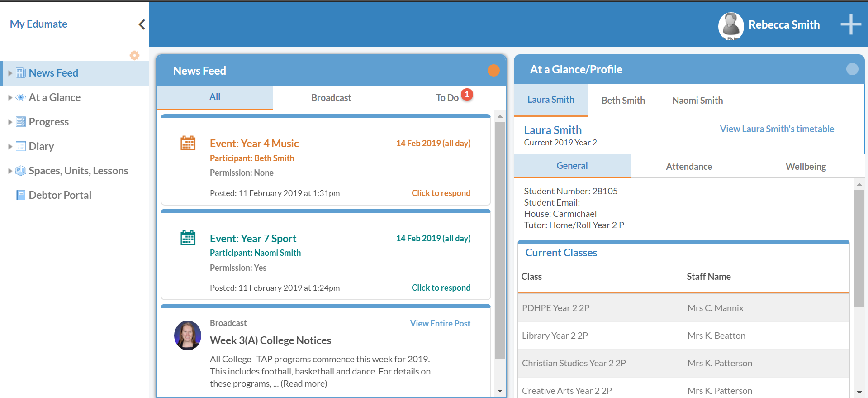This screenshot has height=398, width=868.
Task: Toggle the circle on At a Glance/Profile panel
Action: point(852,69)
